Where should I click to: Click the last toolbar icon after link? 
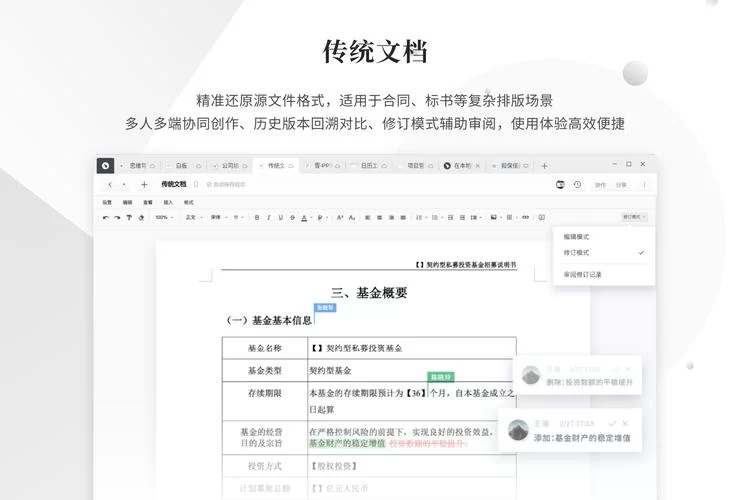[541, 218]
